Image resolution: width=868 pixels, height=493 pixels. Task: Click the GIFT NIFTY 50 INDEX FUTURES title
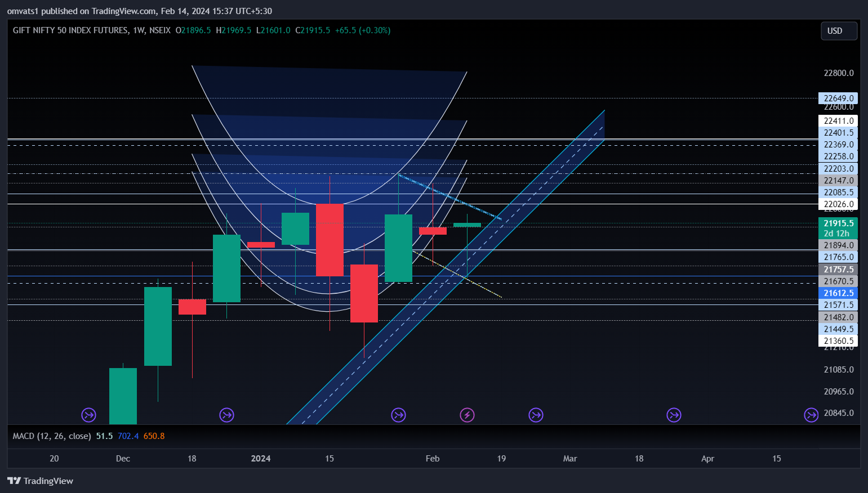pos(70,30)
